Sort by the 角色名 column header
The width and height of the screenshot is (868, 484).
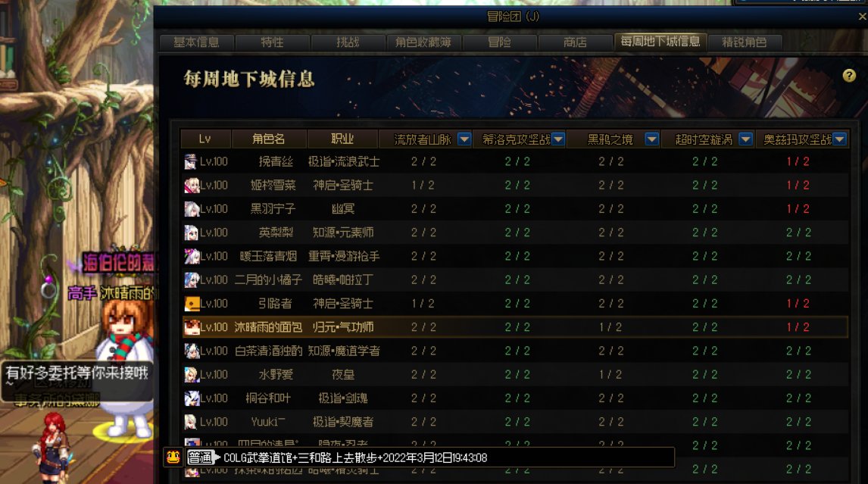(x=268, y=139)
